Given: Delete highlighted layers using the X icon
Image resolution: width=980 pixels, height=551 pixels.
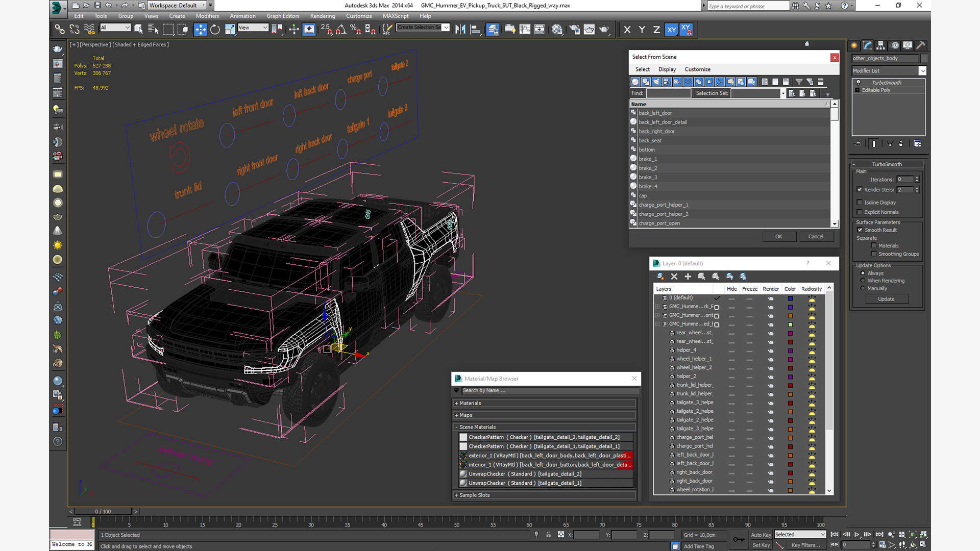Looking at the screenshot, I should (674, 276).
